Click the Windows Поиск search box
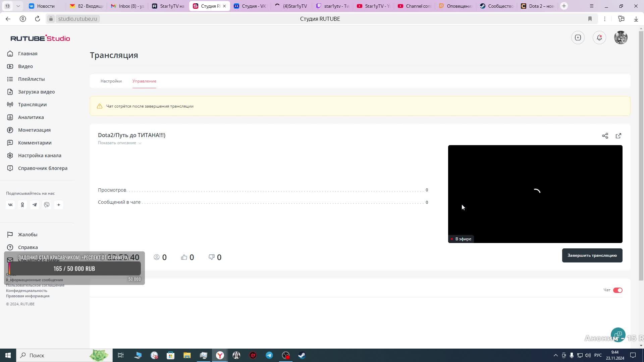Screen dimensions: 644x362 pyautogui.click(x=64, y=355)
